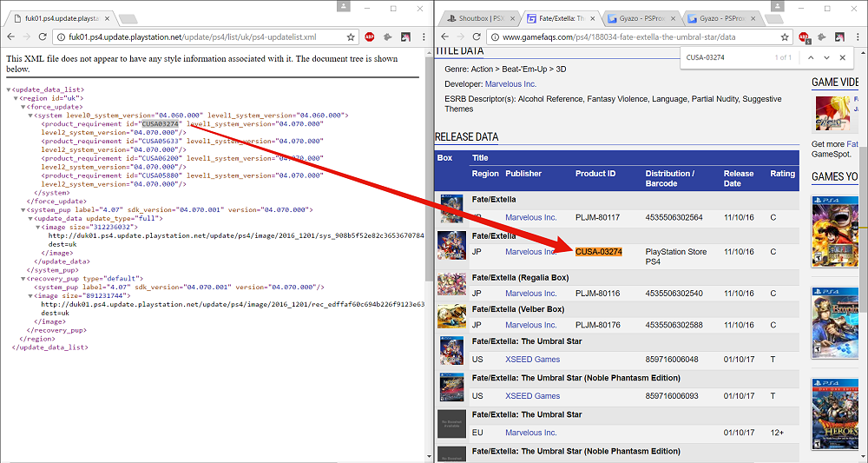Collapse the update_data update_type="full" node

(x=30, y=219)
